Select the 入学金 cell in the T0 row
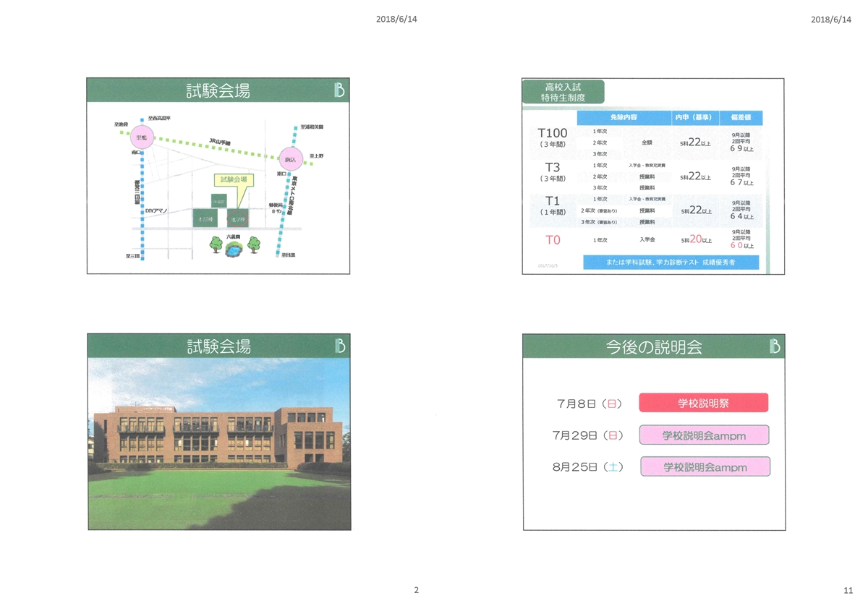This screenshot has height=614, width=868. [647, 239]
